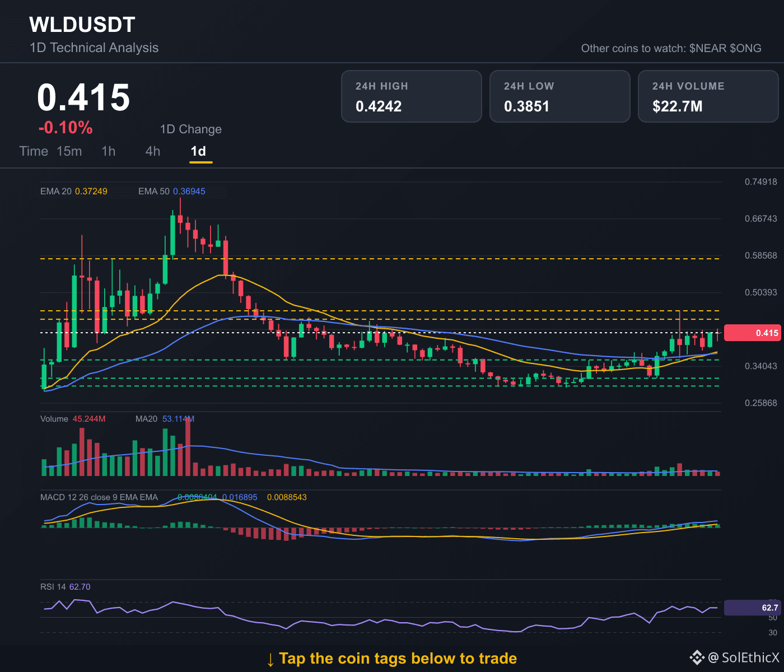Image resolution: width=784 pixels, height=672 pixels.
Task: Click the 24H high value 0.4242
Action: click(x=379, y=106)
